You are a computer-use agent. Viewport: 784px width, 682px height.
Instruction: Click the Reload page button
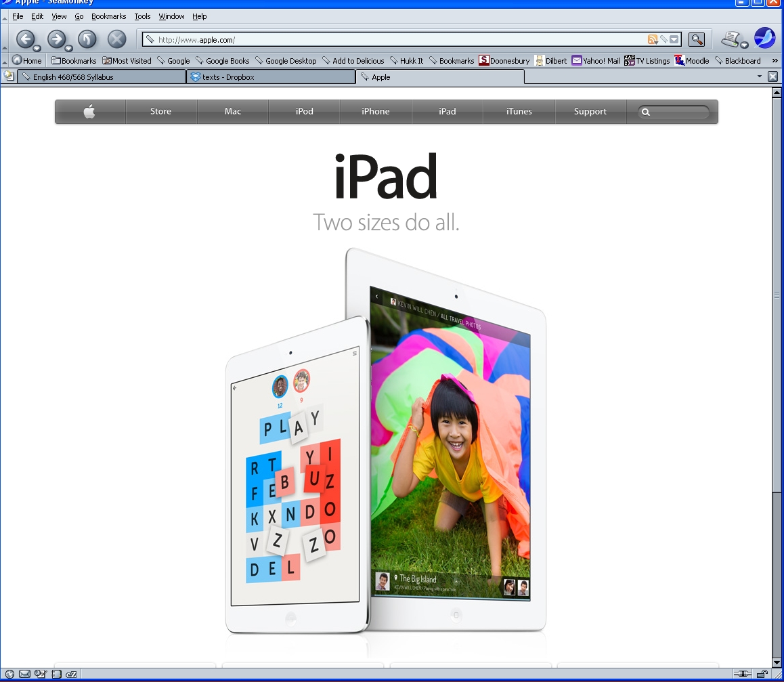coord(87,39)
